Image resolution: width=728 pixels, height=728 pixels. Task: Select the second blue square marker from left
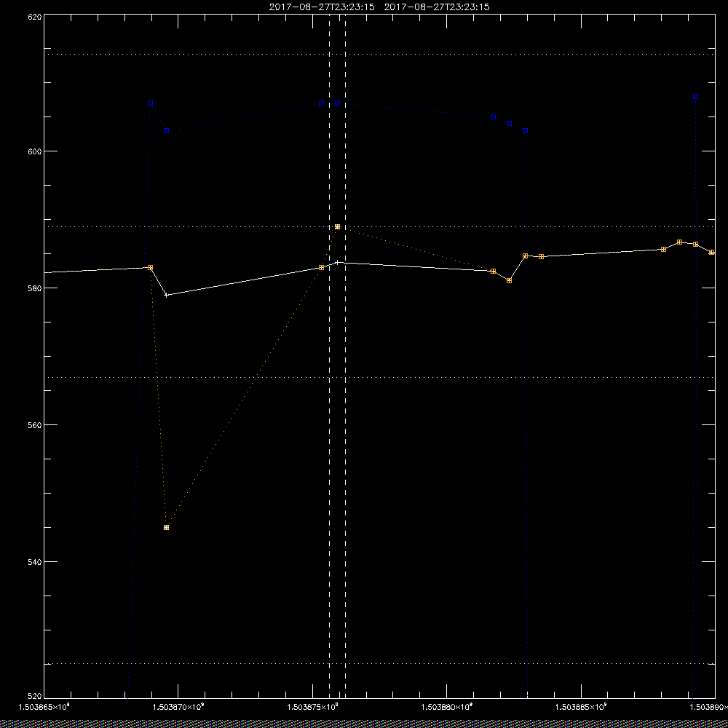[166, 131]
